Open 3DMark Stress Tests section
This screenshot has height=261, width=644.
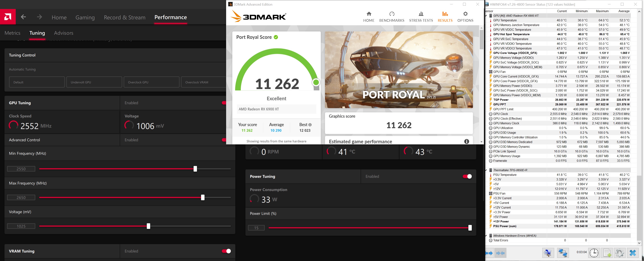(421, 17)
